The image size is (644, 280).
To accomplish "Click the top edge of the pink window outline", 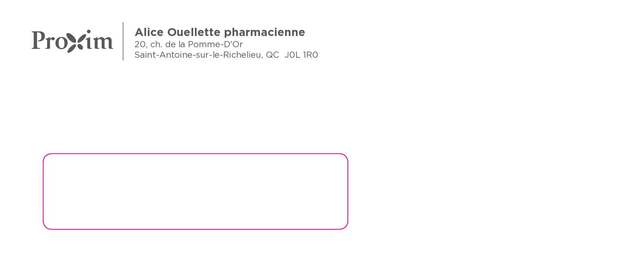I will click(x=195, y=154).
